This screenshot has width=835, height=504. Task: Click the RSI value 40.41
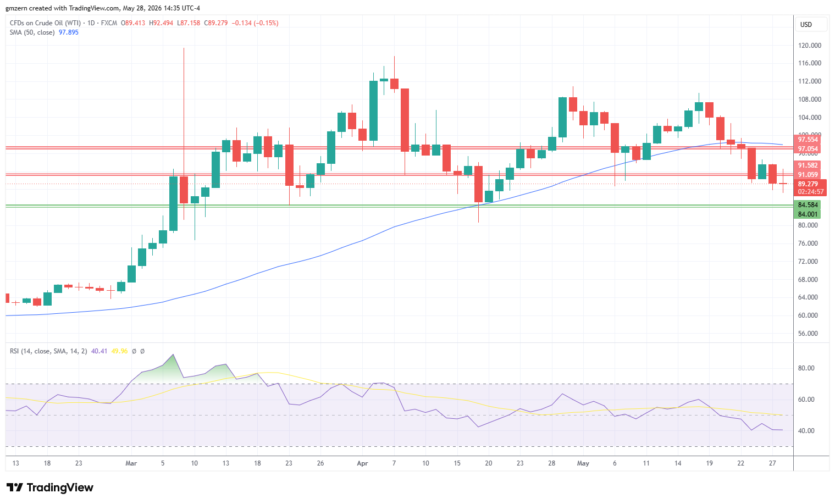click(99, 351)
